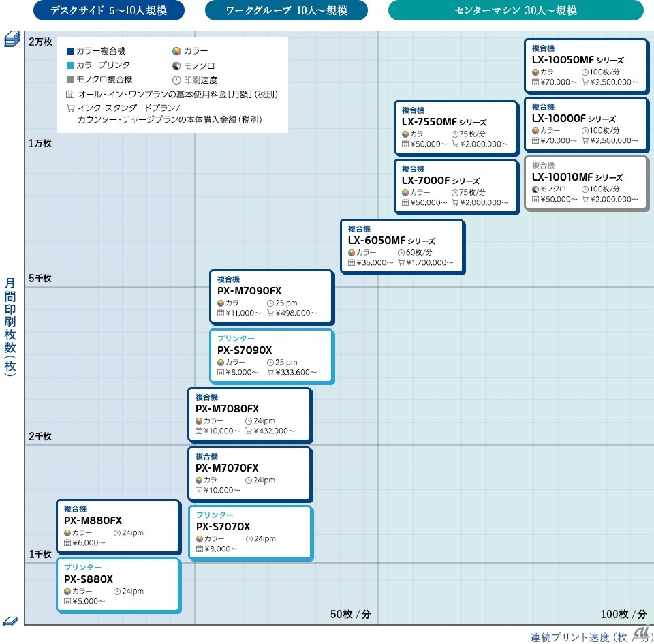Click the PX-S7070X model name
The height and width of the screenshot is (644, 654).
(223, 527)
